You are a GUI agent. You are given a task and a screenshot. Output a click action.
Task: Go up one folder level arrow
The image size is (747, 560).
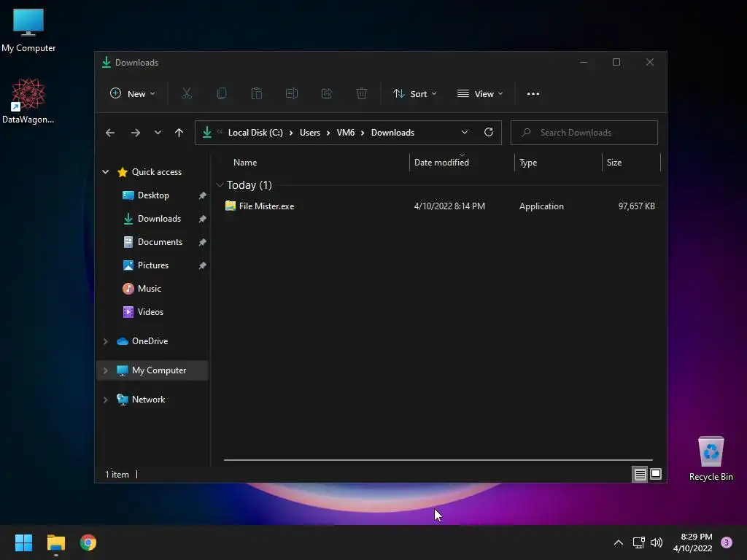click(179, 133)
